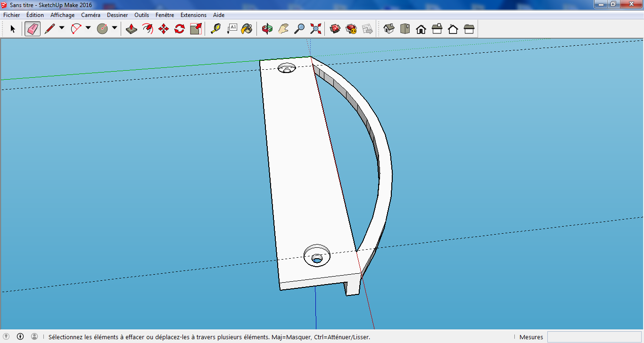Open the Extensions menu
The image size is (644, 343).
point(193,15)
